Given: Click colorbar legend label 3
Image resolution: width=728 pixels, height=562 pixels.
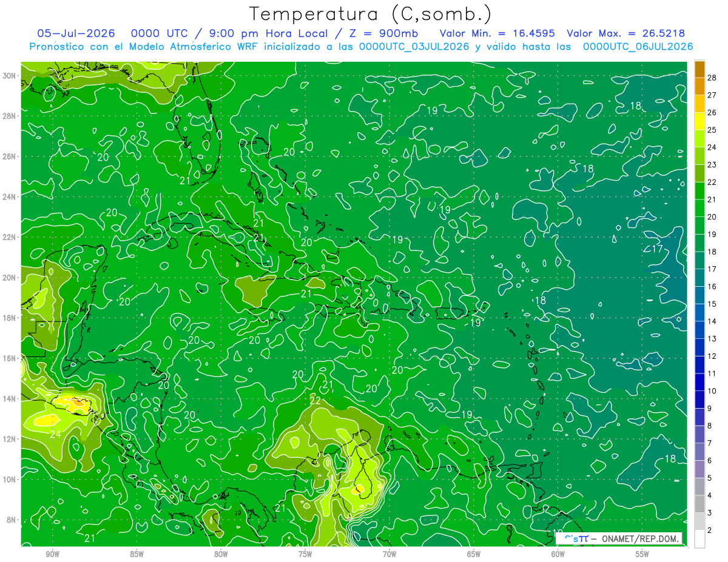Looking at the screenshot, I should [710, 513].
